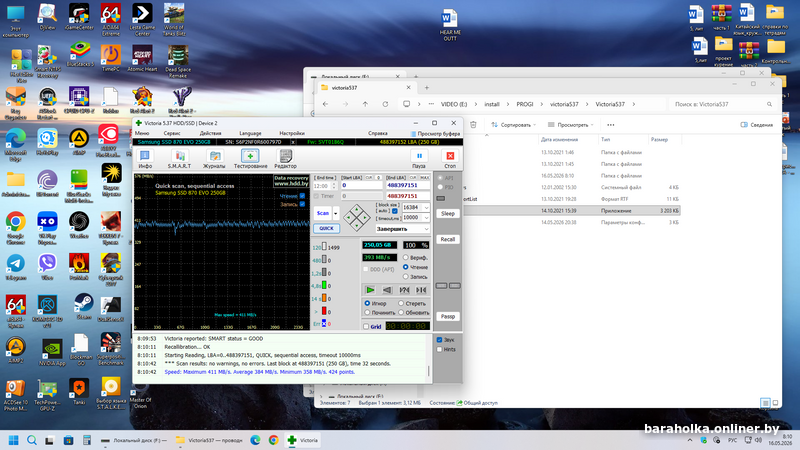Image resolution: width=800 pixels, height=450 pixels.
Task: Expand chevron after Victoria537 in address bar
Action: [634, 104]
